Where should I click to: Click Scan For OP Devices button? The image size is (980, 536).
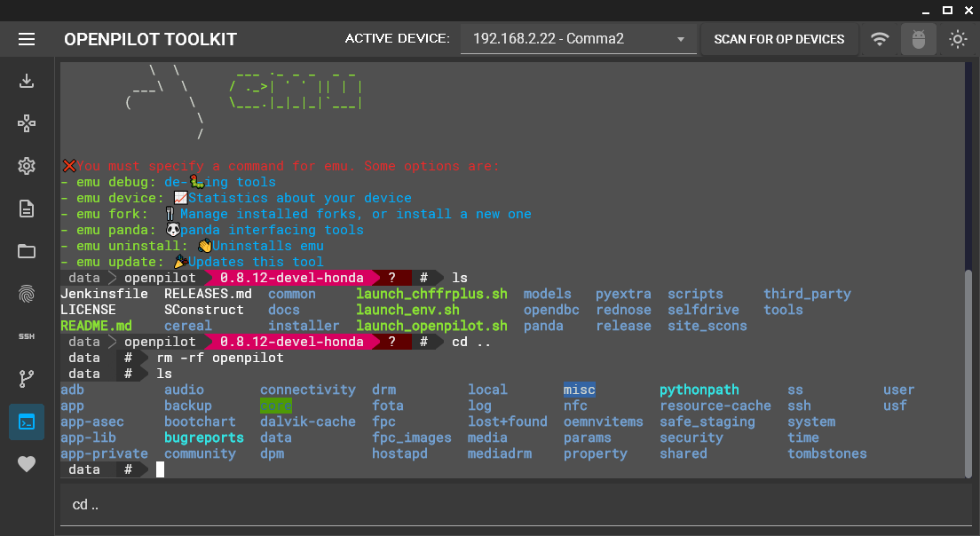778,39
